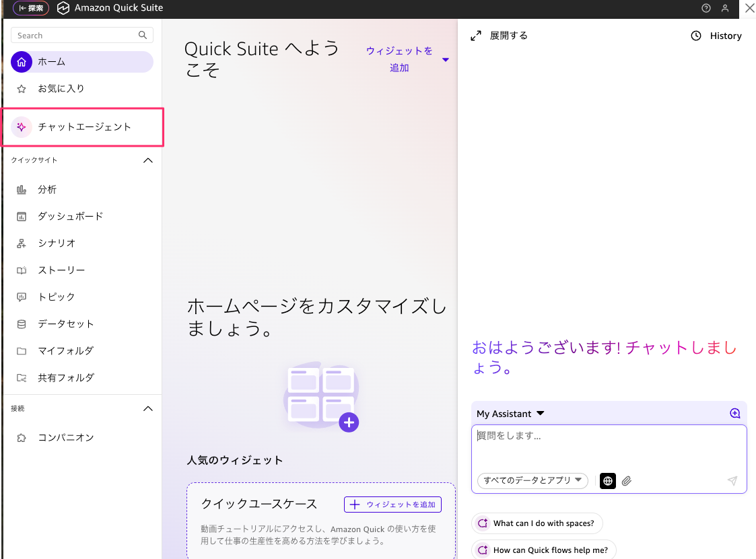Open the My Assistant agent dropdown

click(x=510, y=414)
